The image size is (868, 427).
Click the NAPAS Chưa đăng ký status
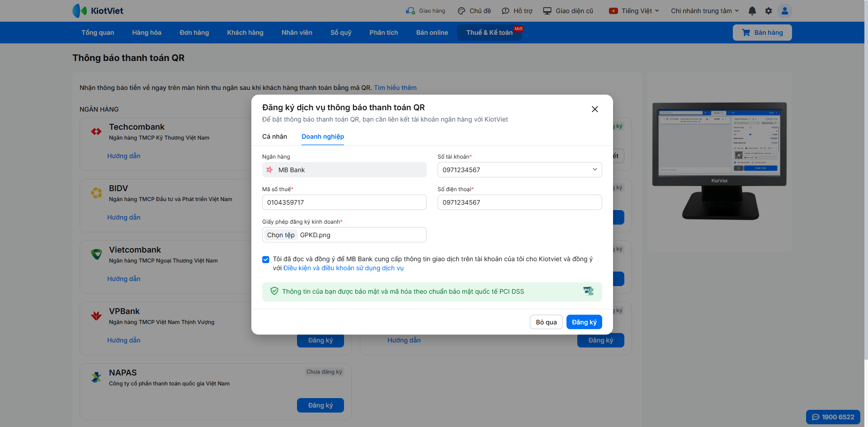point(324,372)
